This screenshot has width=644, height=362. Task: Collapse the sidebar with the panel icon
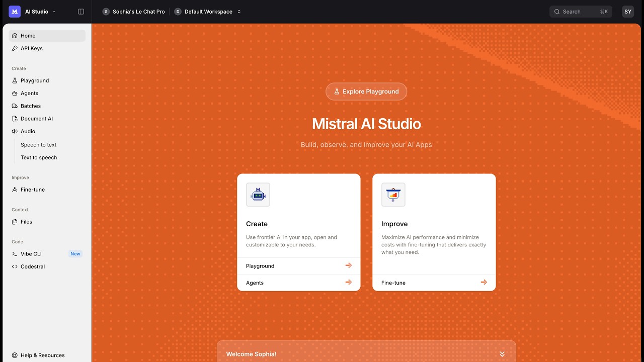(x=81, y=12)
